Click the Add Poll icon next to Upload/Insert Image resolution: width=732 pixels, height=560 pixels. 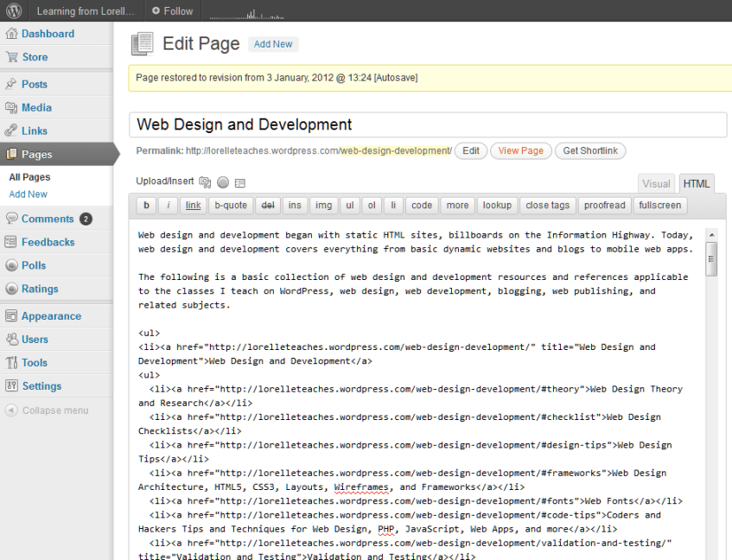pos(223,181)
